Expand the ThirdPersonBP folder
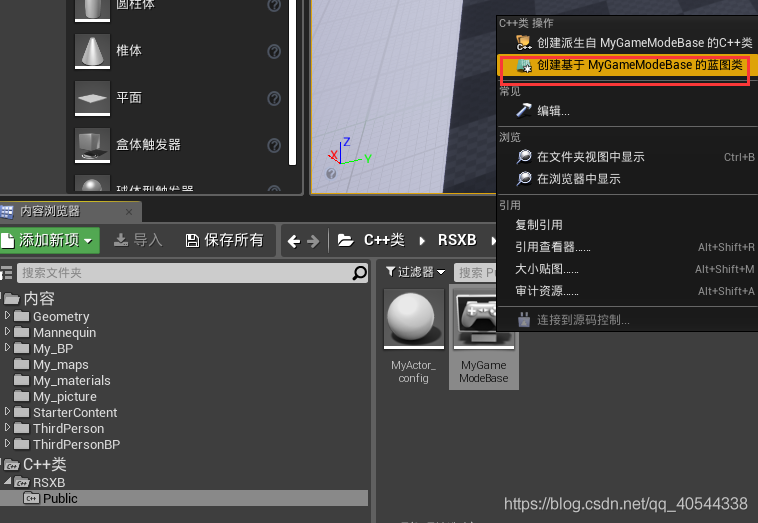This screenshot has height=523, width=758. click(7, 443)
